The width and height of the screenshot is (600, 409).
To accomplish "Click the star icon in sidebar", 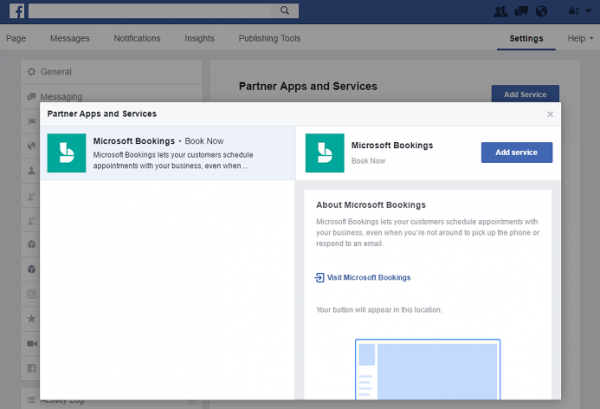I will point(32,318).
